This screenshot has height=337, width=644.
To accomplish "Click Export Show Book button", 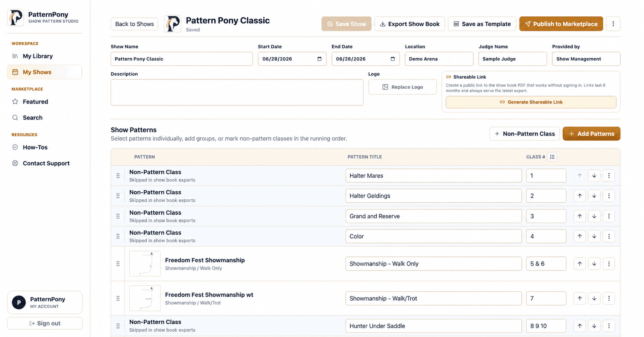I will coord(410,24).
